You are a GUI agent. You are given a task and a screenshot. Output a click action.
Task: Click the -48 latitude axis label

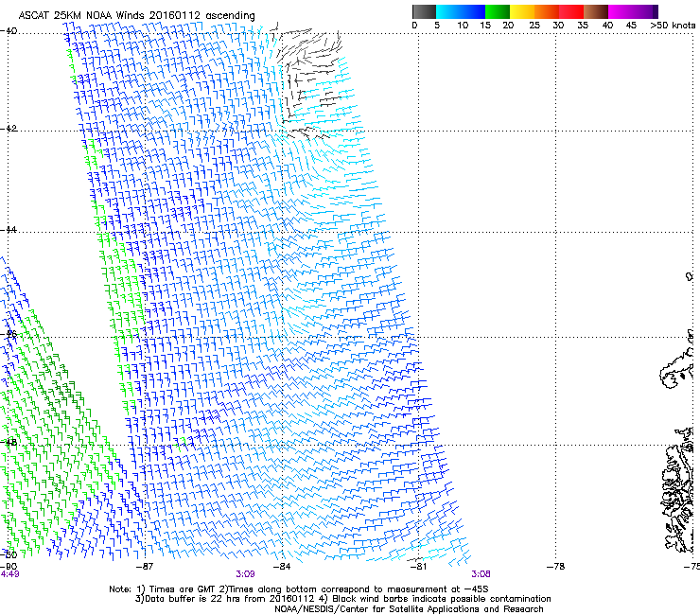point(9,442)
